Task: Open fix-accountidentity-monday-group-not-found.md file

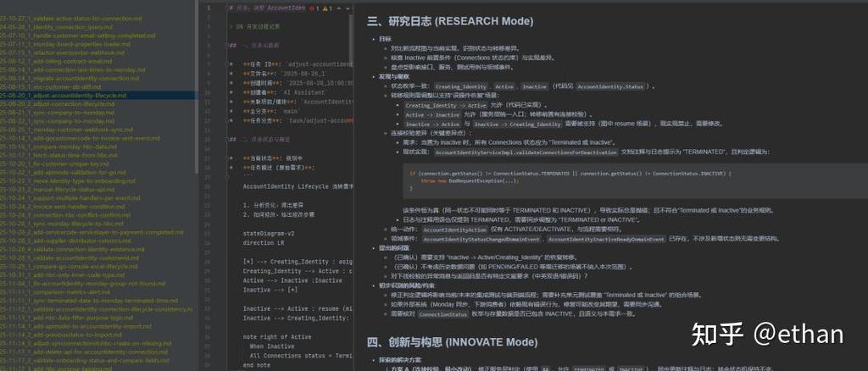Action: (x=82, y=284)
